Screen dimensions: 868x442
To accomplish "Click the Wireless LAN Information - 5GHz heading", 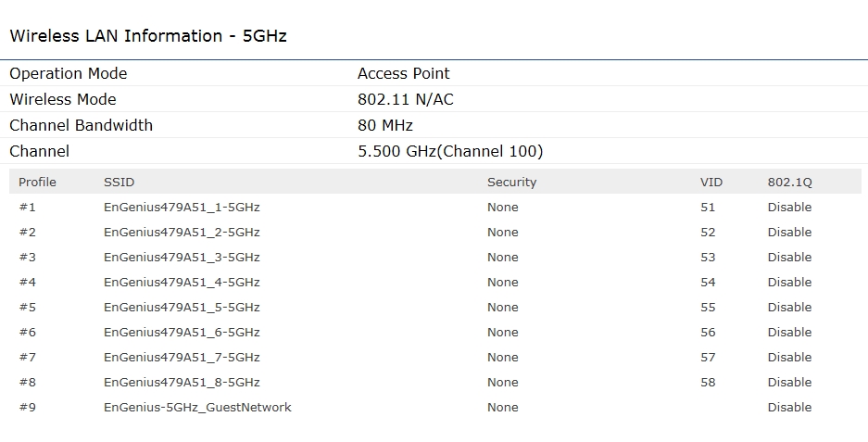I will (x=148, y=36).
